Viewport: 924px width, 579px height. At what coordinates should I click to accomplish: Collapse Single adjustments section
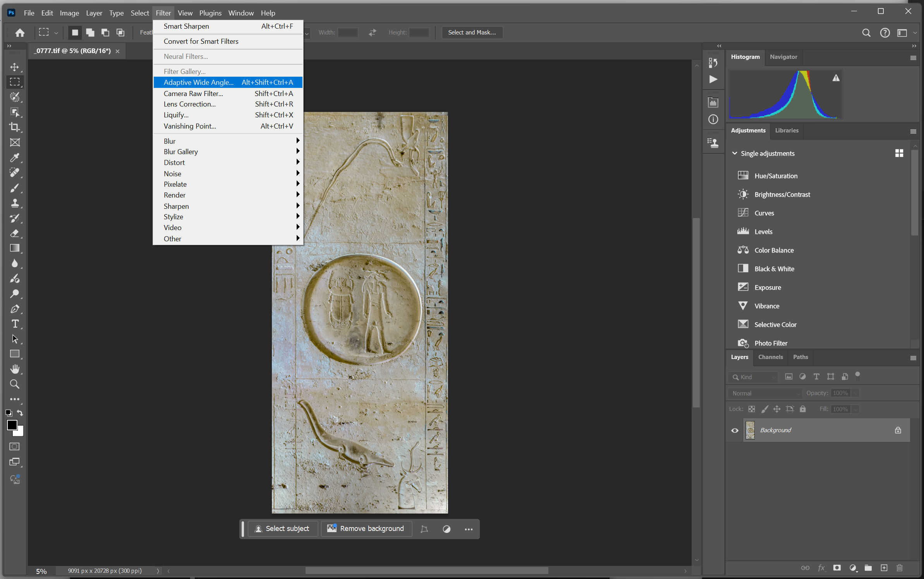734,153
